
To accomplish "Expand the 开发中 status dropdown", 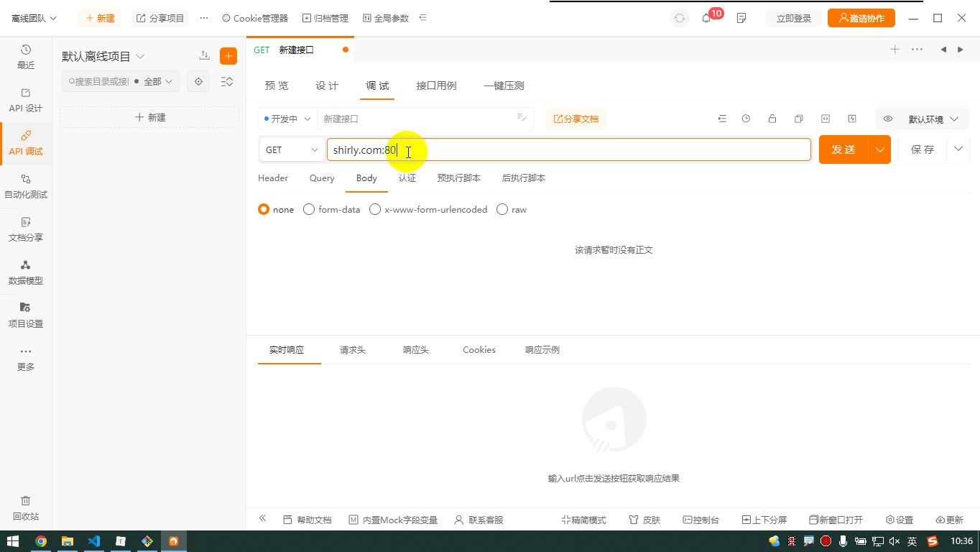I will click(287, 119).
